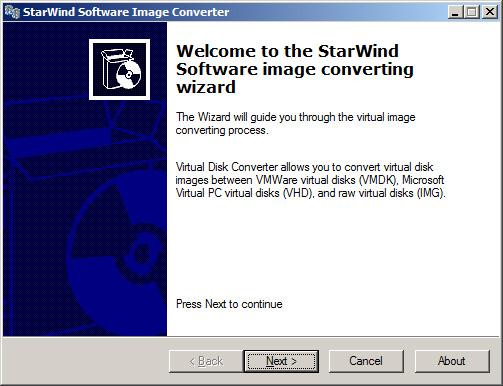Select the 'Welcome to the StarWind' heading
The width and height of the screenshot is (503, 386).
(x=287, y=51)
